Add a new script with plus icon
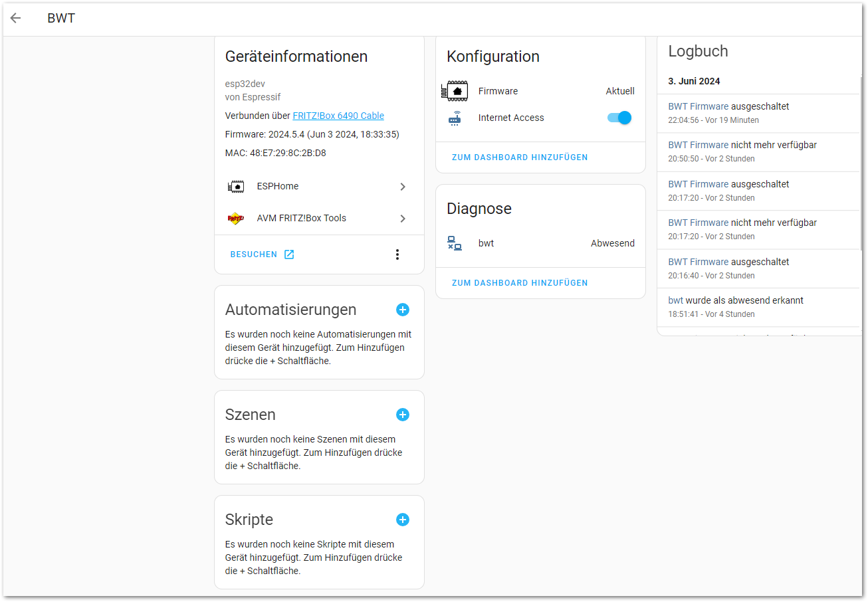 coord(403,520)
